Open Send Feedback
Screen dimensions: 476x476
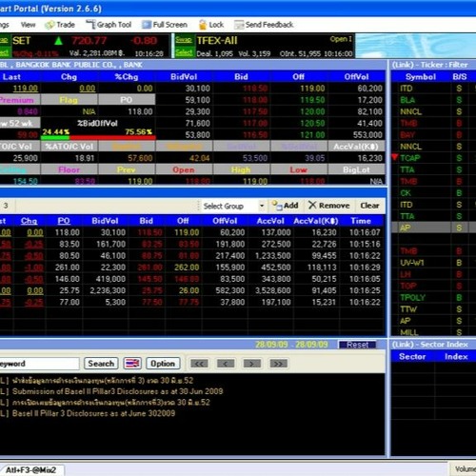click(x=264, y=25)
